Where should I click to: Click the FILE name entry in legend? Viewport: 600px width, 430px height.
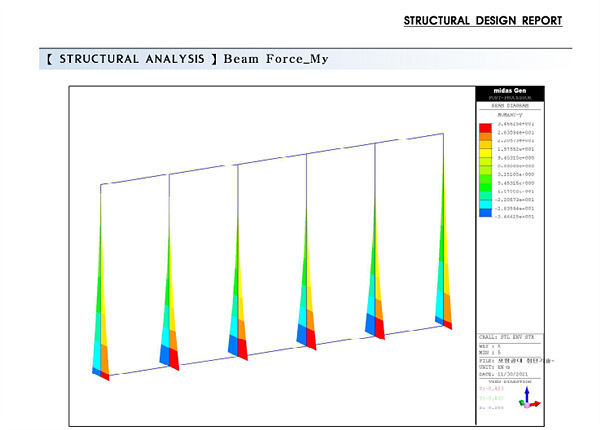(517, 360)
